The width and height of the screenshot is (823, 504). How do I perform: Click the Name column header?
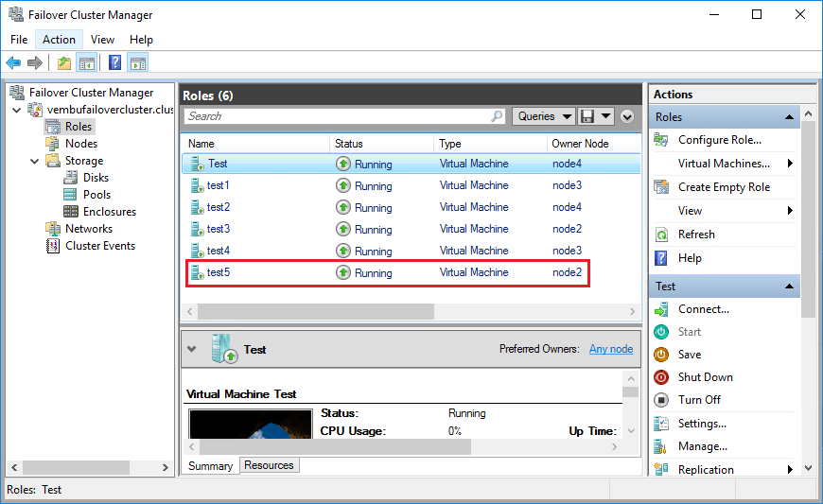(256, 144)
